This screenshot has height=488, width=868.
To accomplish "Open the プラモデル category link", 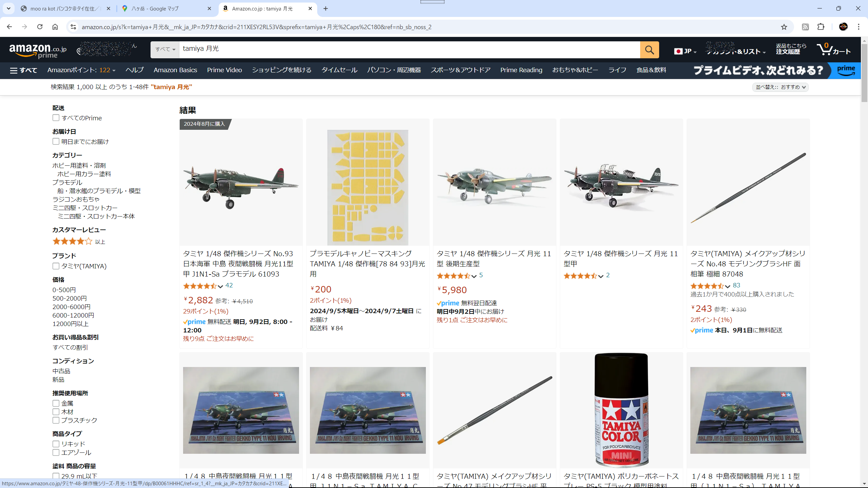I will (x=67, y=182).
